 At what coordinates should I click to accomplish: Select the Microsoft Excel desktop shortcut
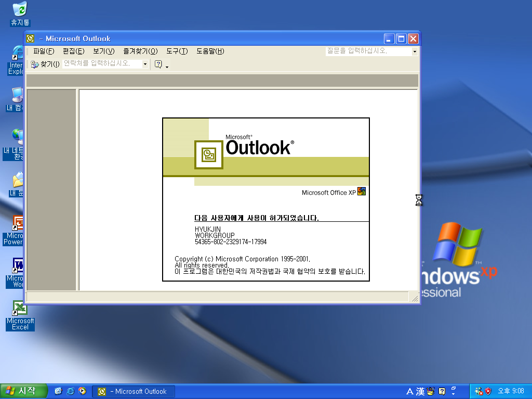[20, 315]
